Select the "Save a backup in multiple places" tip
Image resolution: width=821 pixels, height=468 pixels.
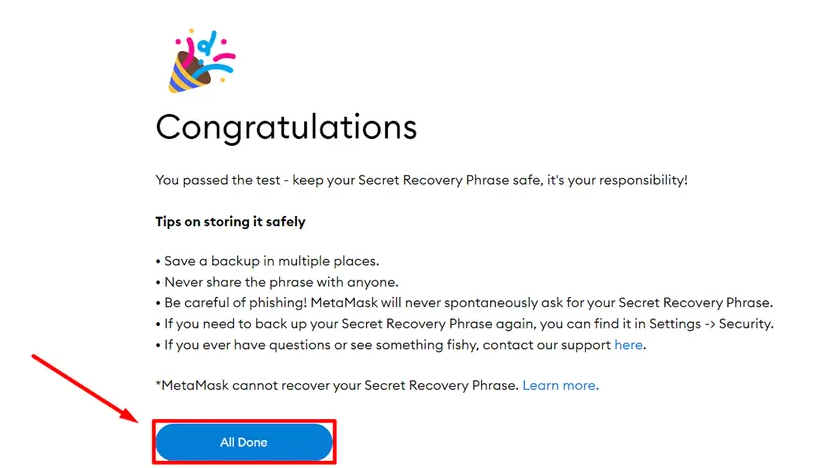[268, 261]
